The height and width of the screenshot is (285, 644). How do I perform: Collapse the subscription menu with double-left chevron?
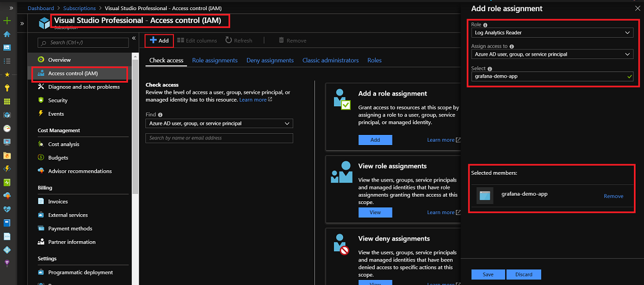coord(134,38)
